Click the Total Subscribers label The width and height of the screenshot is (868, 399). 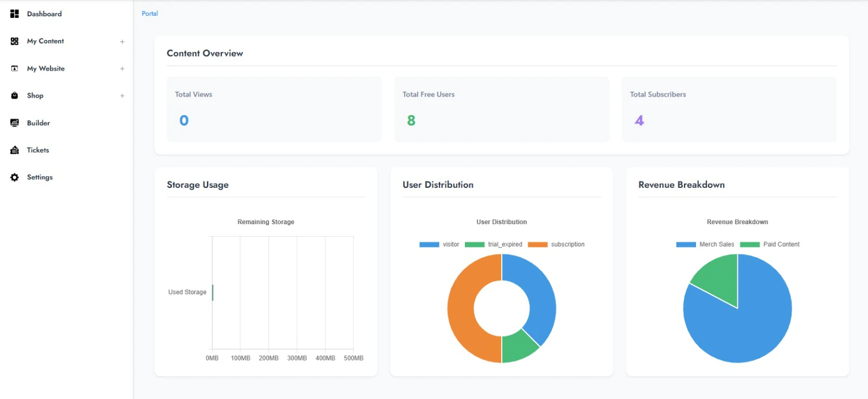(x=658, y=94)
